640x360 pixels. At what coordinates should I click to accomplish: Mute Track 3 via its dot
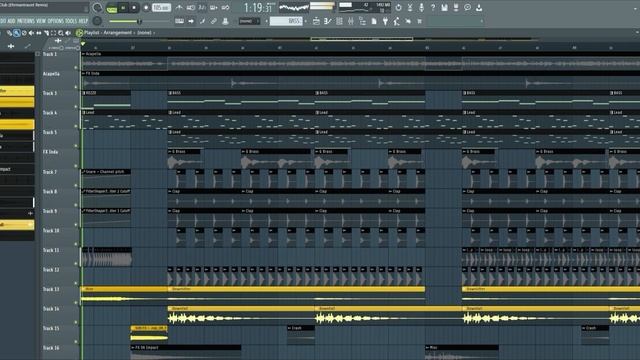pyautogui.click(x=76, y=107)
